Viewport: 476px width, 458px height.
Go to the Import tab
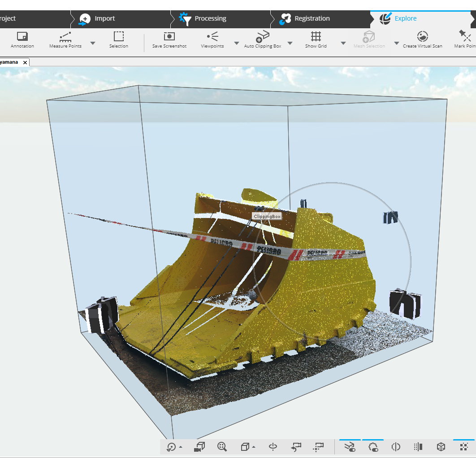(x=104, y=18)
